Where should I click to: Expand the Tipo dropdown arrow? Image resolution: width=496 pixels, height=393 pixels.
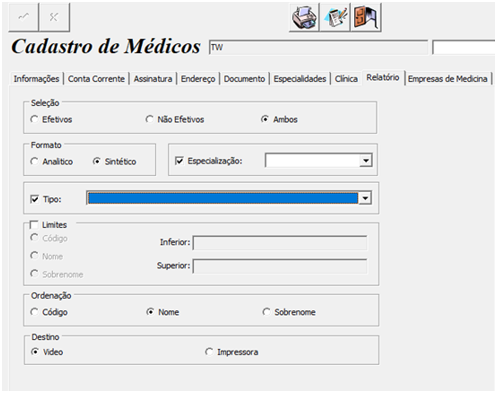point(365,198)
